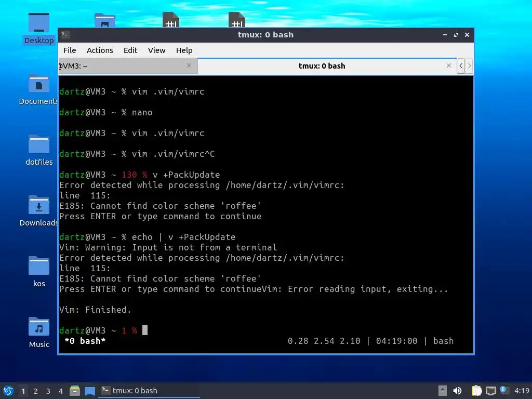Open the LXQt application menu
The width and height of the screenshot is (532, 399).
8,391
